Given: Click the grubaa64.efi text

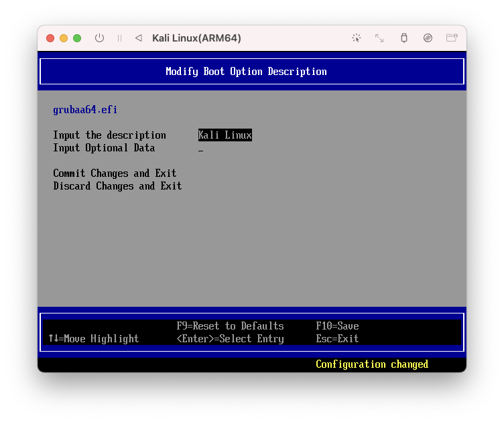Looking at the screenshot, I should (85, 110).
